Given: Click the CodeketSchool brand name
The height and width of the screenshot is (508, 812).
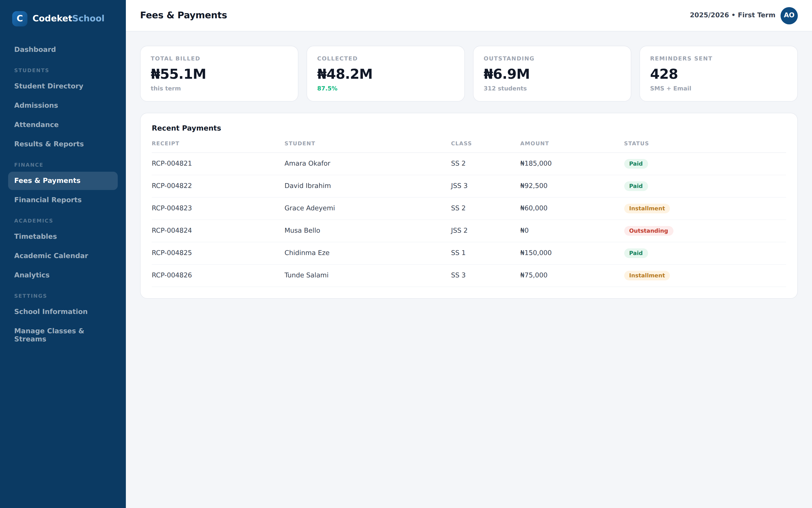Looking at the screenshot, I should point(69,19).
